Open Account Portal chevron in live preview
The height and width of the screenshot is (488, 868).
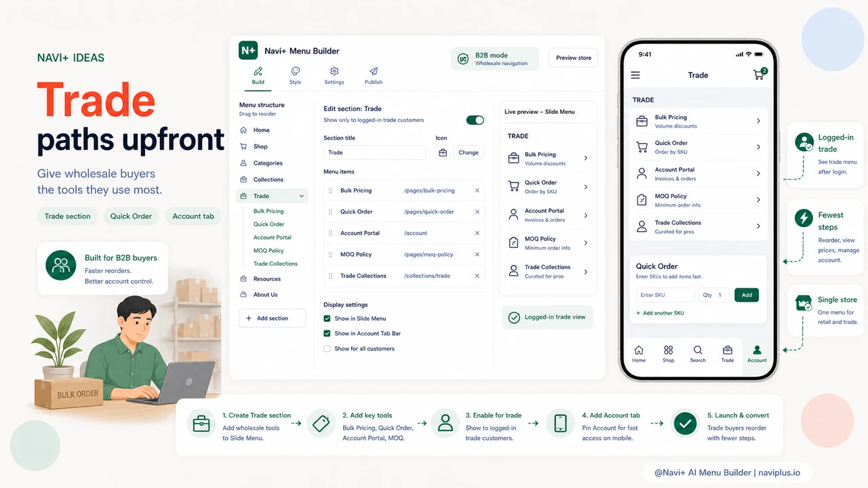pyautogui.click(x=586, y=216)
